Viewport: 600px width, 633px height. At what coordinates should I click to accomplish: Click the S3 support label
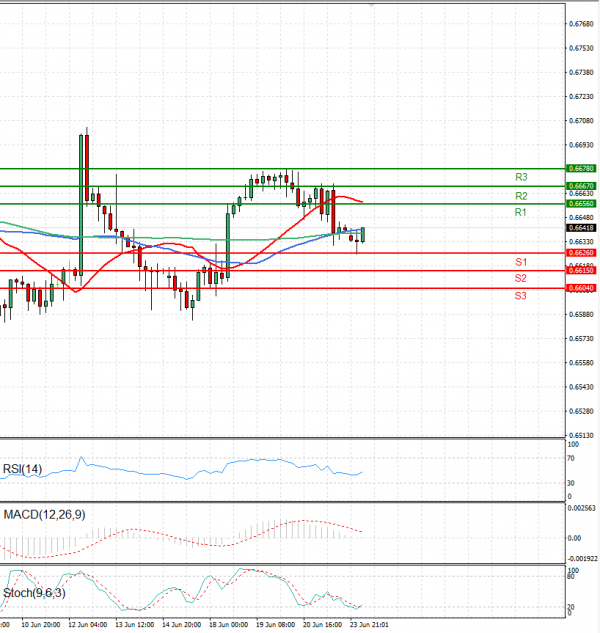point(521,296)
